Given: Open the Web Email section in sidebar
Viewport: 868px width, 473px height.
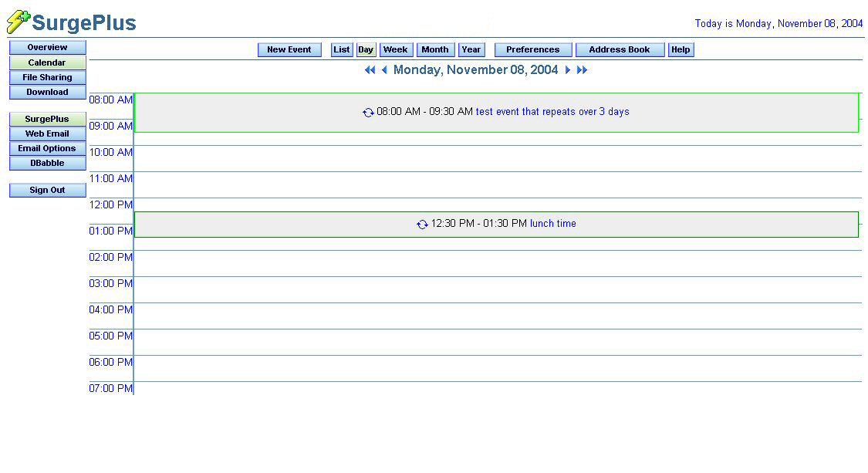Looking at the screenshot, I should click(47, 134).
